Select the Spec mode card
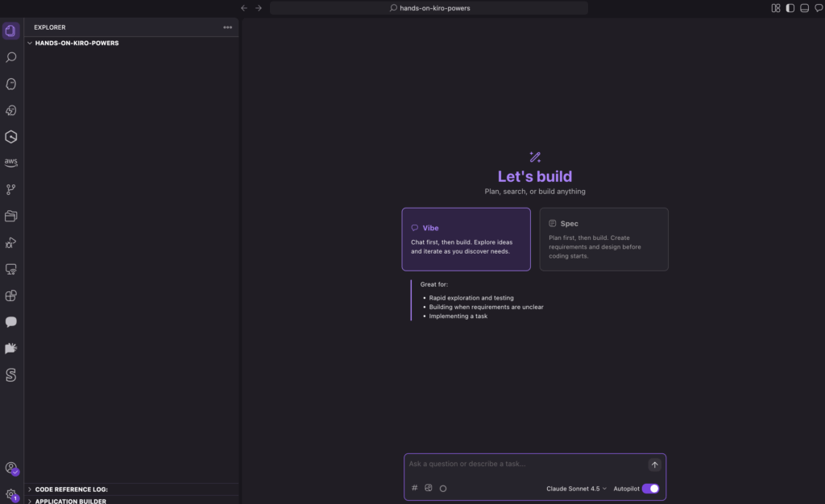The image size is (825, 504). [603, 239]
